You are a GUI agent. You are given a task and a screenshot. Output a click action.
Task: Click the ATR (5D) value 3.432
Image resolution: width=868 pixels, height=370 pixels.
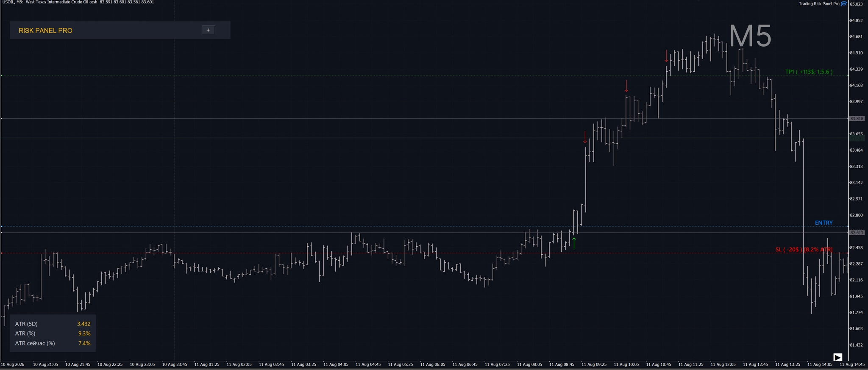click(83, 324)
